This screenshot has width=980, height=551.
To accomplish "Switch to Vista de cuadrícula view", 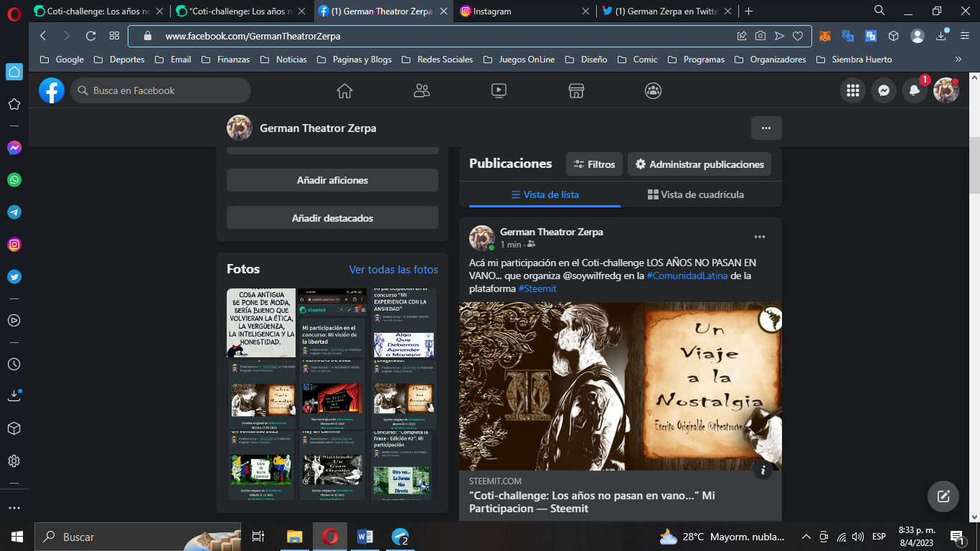I will pyautogui.click(x=695, y=194).
